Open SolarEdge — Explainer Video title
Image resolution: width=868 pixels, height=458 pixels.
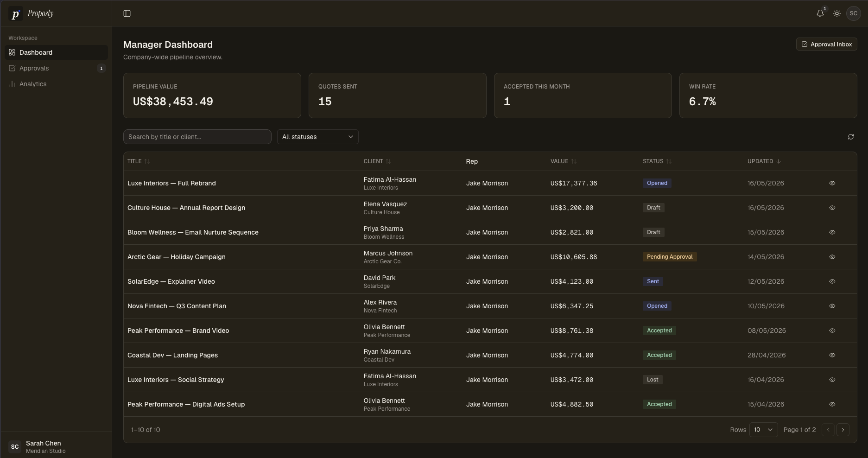pyautogui.click(x=171, y=281)
